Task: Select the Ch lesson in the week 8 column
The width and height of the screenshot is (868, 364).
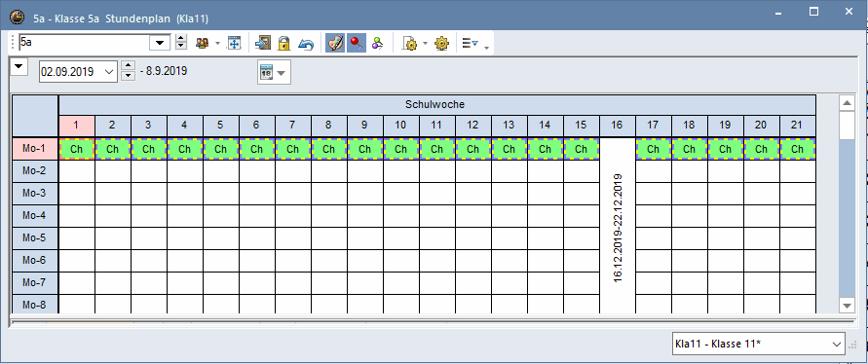Action: pos(329,149)
